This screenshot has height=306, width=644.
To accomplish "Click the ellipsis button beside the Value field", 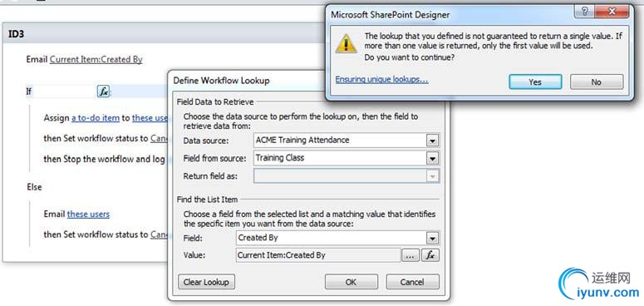I will point(410,255).
